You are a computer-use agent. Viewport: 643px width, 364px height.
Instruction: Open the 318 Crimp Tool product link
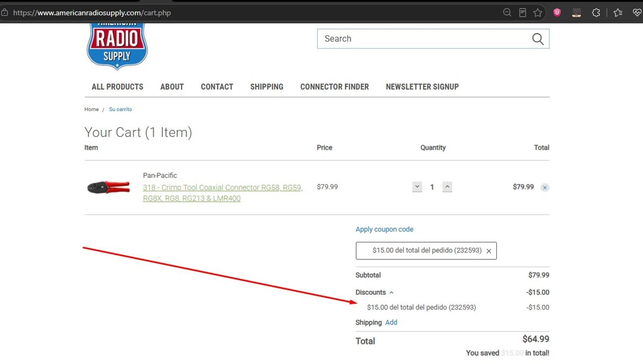tap(223, 193)
